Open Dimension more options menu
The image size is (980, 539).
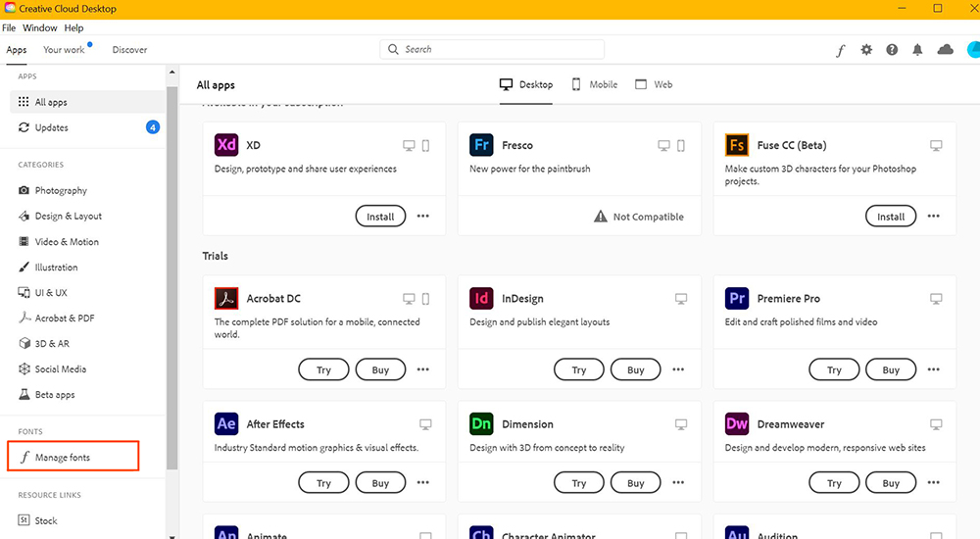pos(678,483)
